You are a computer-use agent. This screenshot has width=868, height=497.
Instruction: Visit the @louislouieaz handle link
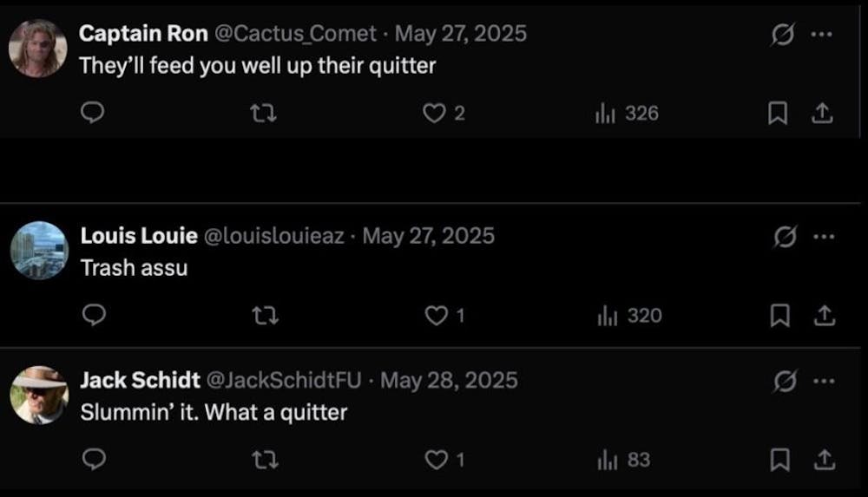[273, 236]
